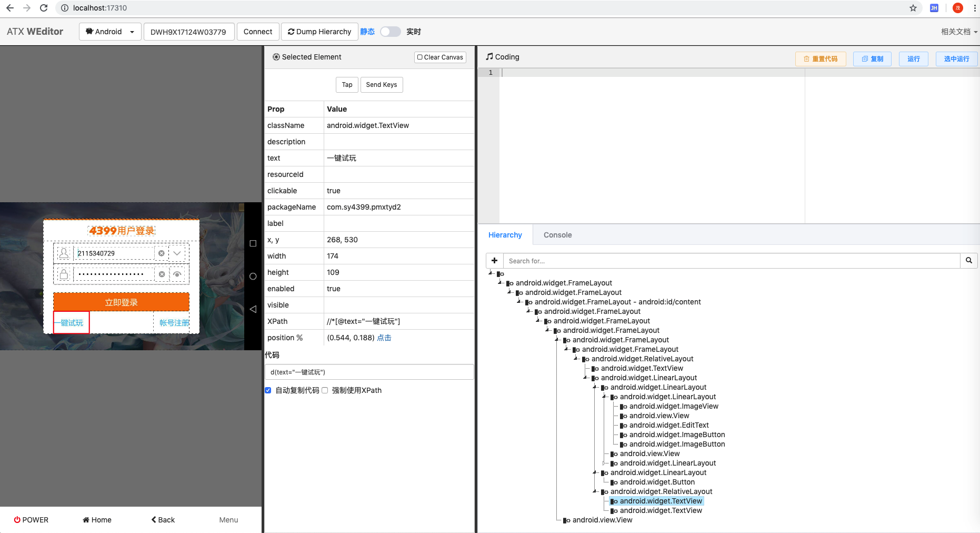Viewport: 980px width, 533px height.
Task: Open the Android platform dropdown
Action: (110, 32)
